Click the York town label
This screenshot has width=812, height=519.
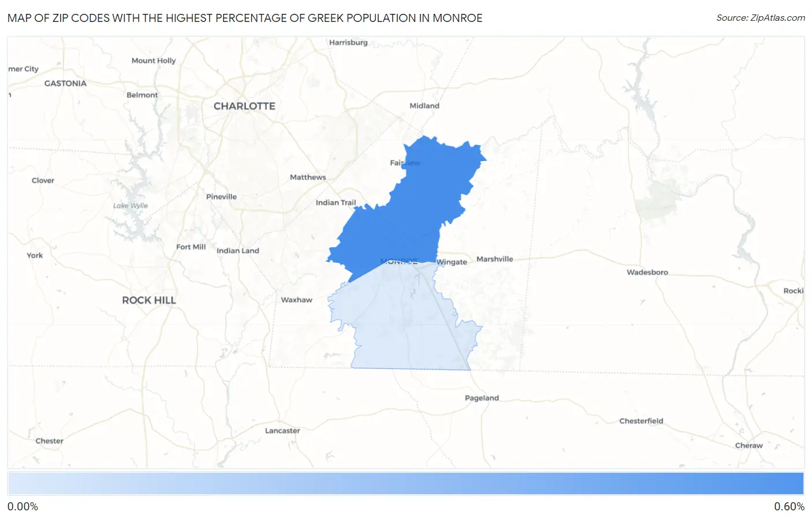[x=35, y=255]
